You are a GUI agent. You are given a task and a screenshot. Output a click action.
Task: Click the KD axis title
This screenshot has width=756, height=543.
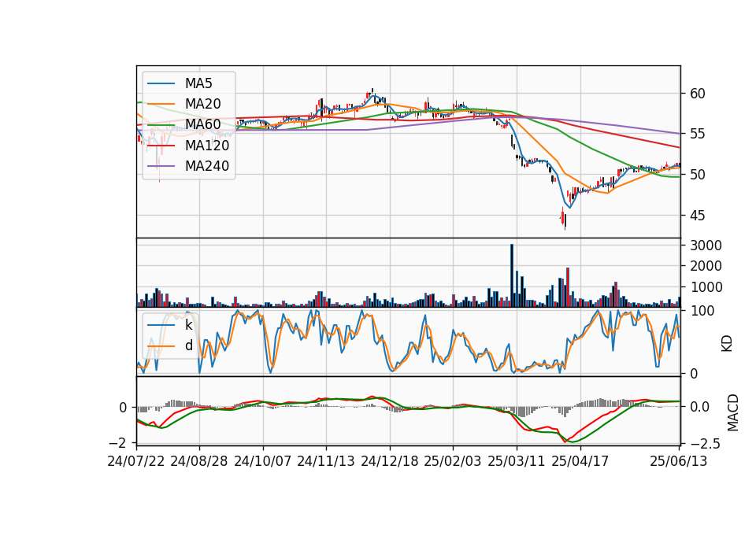(727, 344)
